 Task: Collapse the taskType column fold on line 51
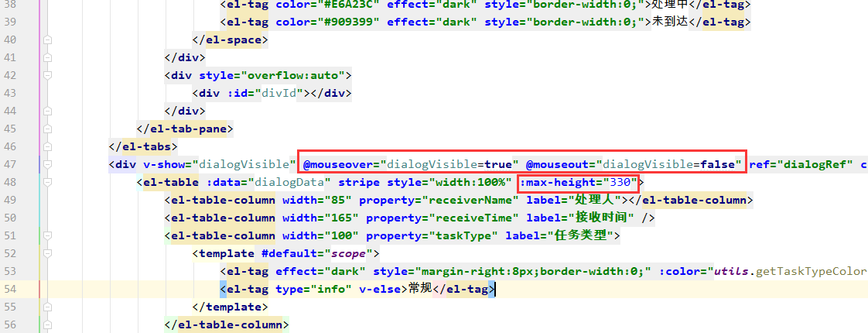click(x=48, y=235)
